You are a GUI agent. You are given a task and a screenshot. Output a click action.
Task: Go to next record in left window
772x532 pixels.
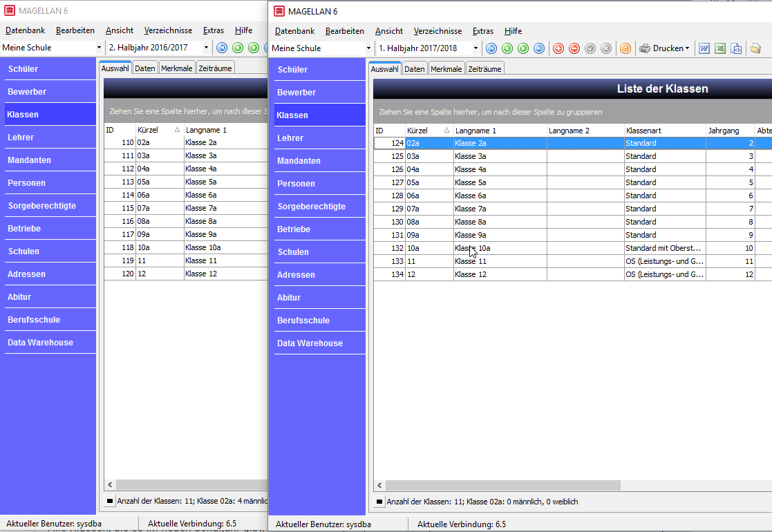pyautogui.click(x=254, y=48)
